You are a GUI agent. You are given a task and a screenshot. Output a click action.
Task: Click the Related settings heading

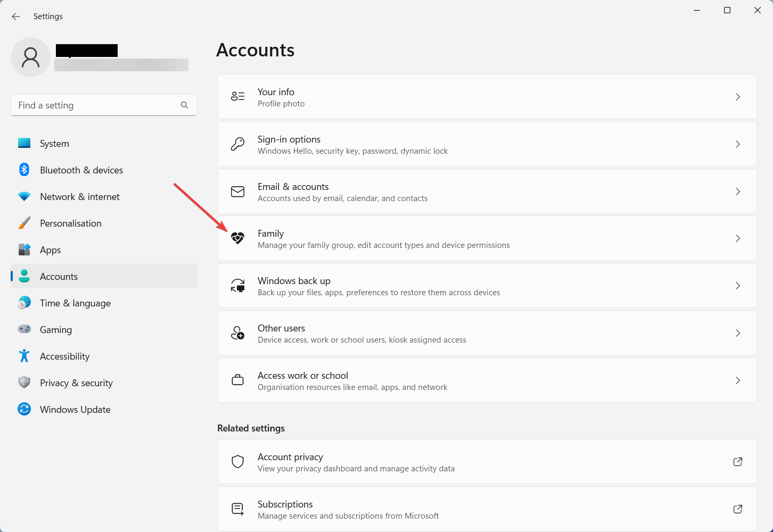pos(251,428)
